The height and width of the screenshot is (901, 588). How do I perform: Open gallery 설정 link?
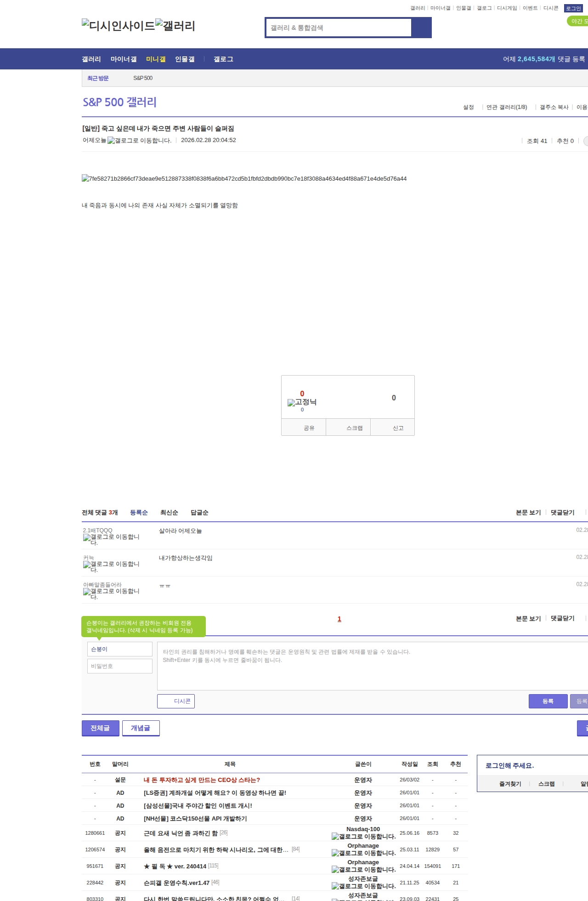tap(468, 107)
